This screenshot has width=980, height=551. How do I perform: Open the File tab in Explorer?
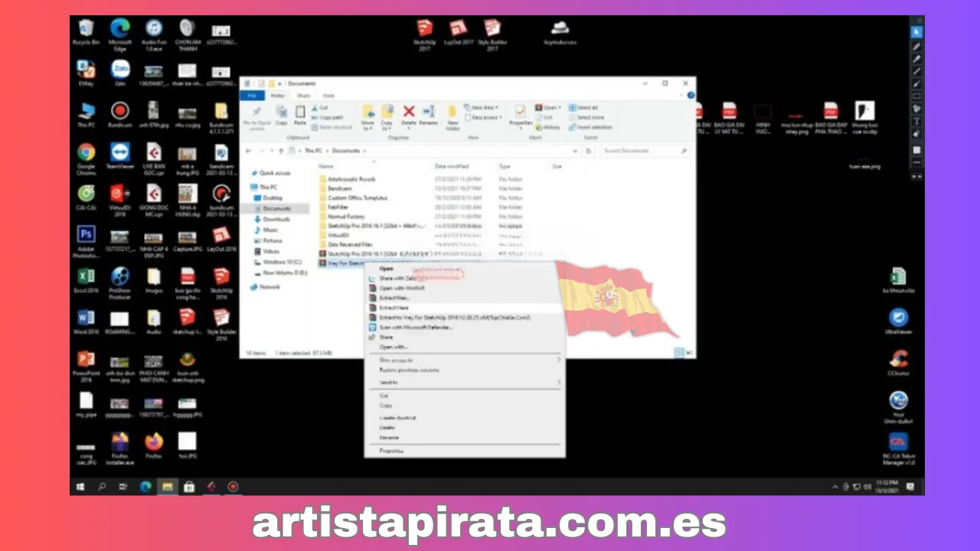252,96
